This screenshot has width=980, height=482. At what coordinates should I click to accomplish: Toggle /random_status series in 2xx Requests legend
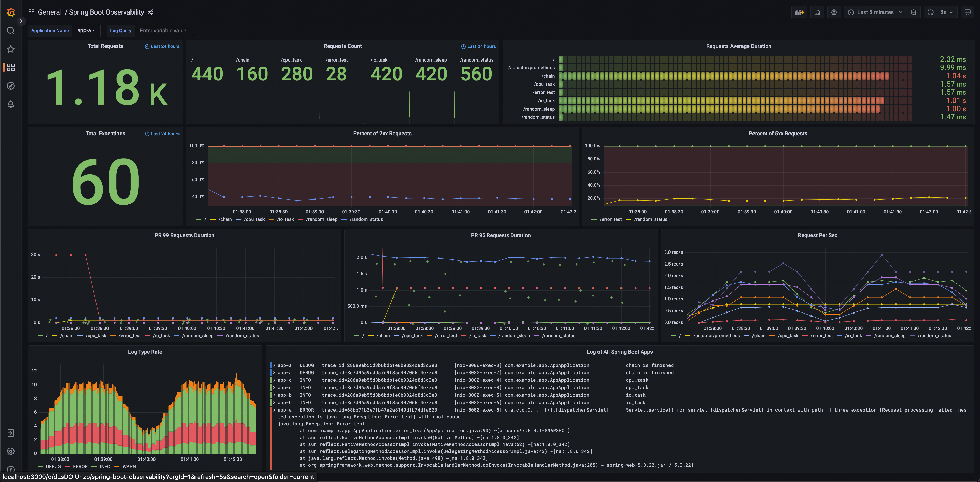pos(366,219)
